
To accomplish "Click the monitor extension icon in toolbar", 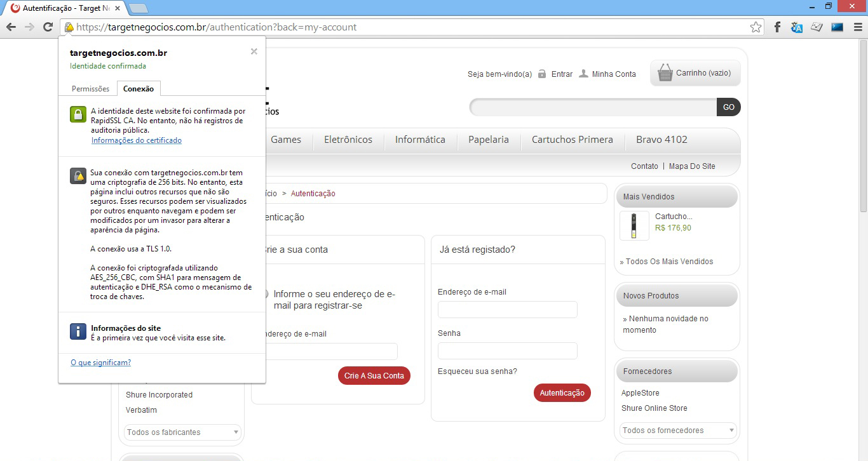I will 837,27.
